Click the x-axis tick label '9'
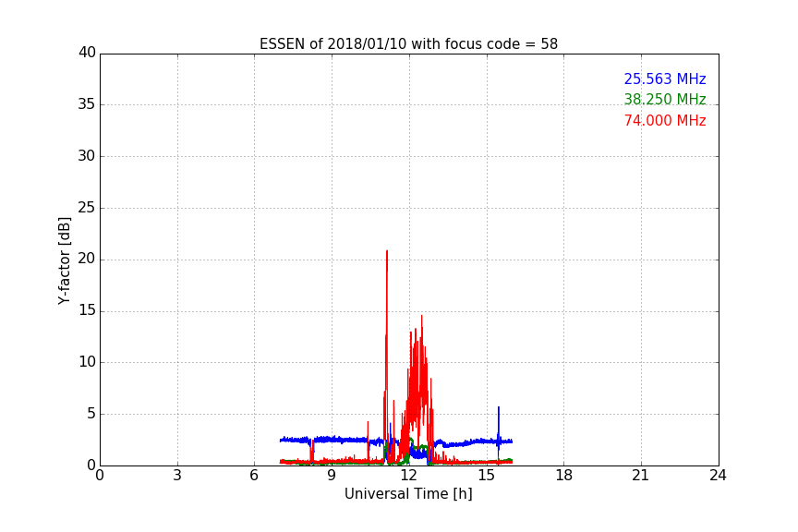 332,476
